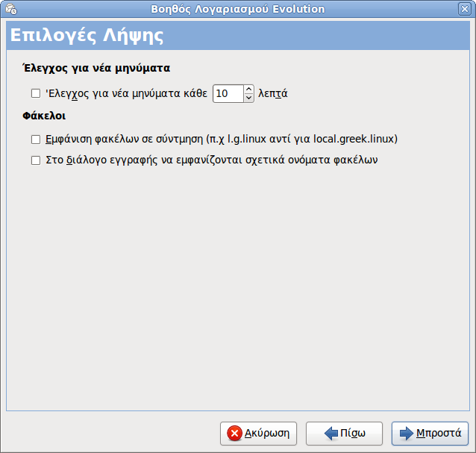Enable checking for new messages every 10 minutes
The height and width of the screenshot is (453, 476).
(x=36, y=93)
